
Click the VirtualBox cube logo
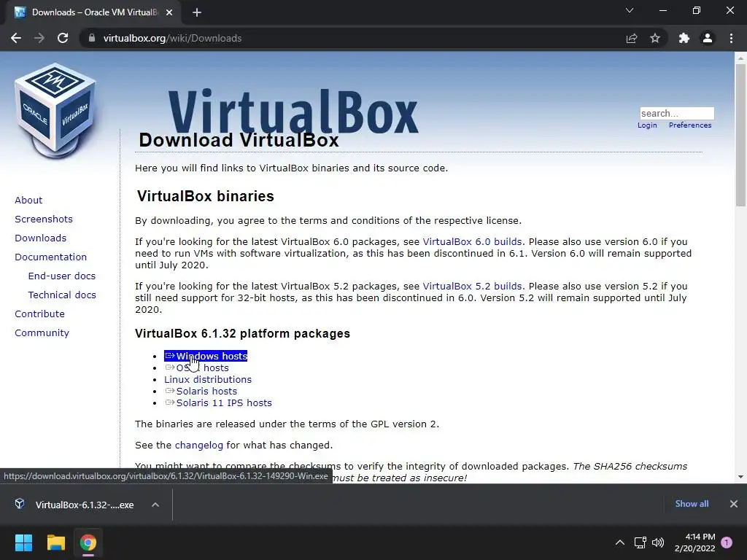coord(55,111)
